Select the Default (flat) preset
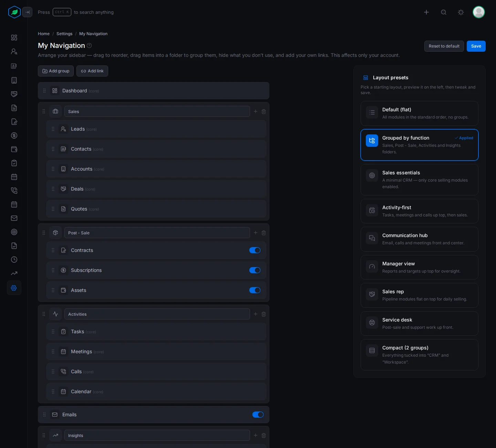Viewport: 496px width, 448px height. pos(420,113)
